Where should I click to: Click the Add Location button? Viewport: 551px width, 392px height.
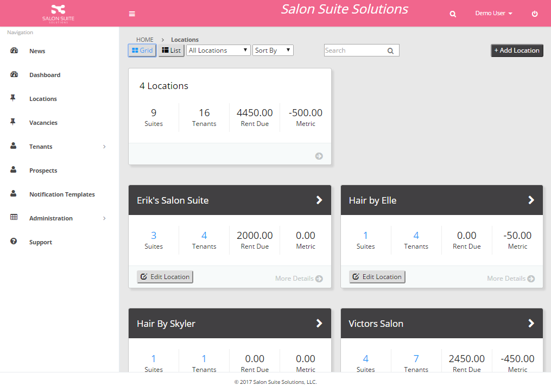click(517, 50)
